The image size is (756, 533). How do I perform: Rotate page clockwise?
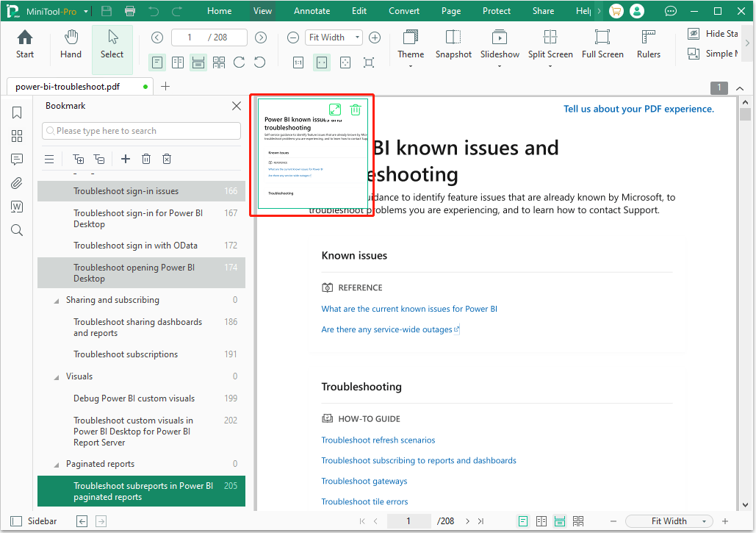[x=240, y=62]
